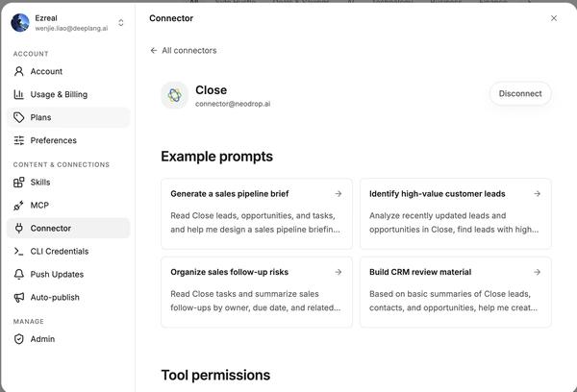Select Generate a sales pipeline brief title
This screenshot has height=392, width=577.
(230, 194)
